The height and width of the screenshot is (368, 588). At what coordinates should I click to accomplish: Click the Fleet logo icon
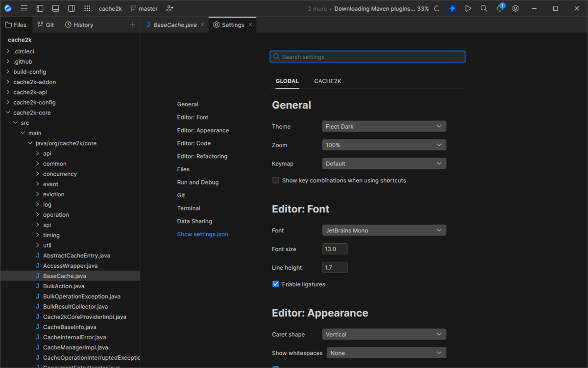click(8, 8)
